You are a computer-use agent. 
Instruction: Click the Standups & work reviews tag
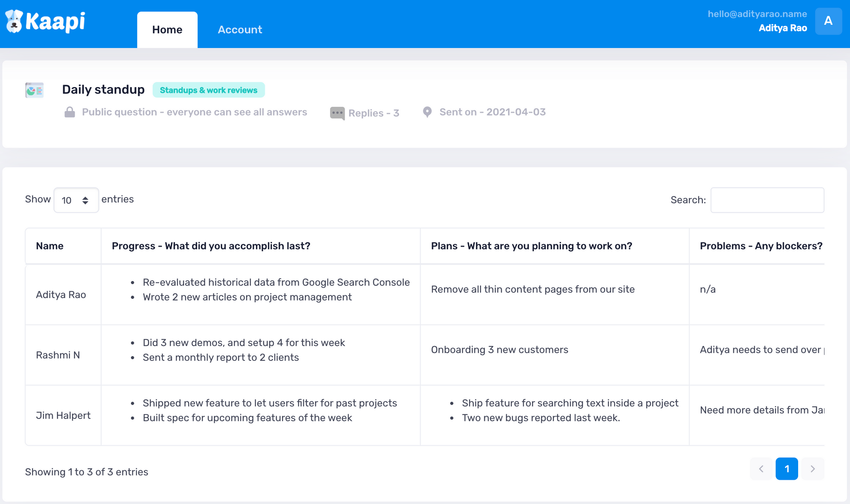point(208,90)
